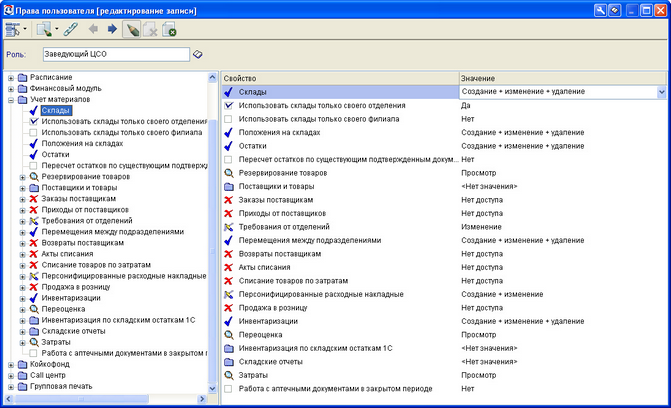This screenshot has height=408, width=671.
Task: Click the new record document icon
Action: 44,30
